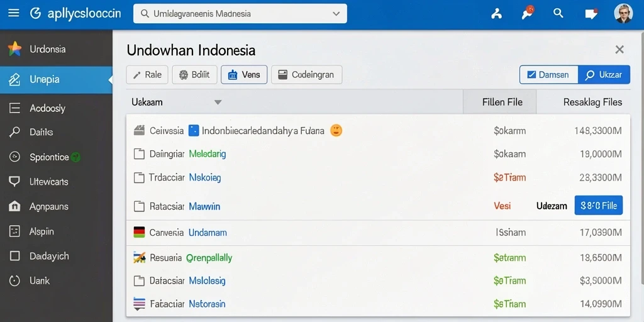
Task: Click the Ukzar search button
Action: click(x=604, y=75)
